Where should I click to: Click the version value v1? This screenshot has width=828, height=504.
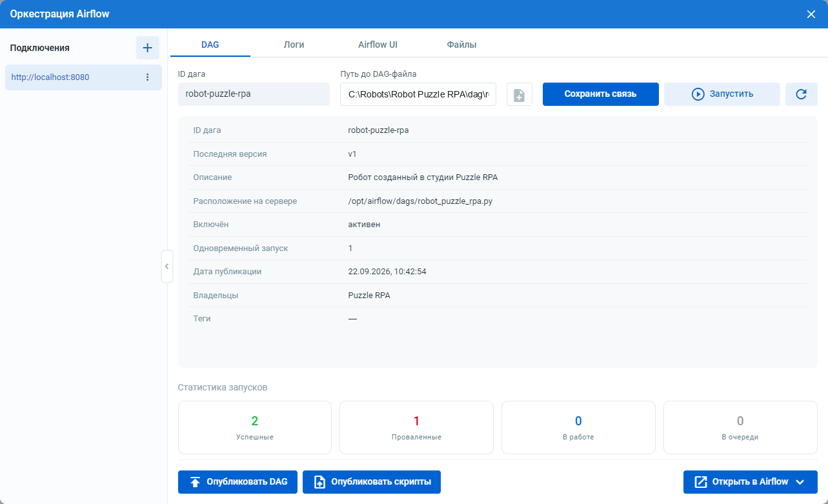pyautogui.click(x=352, y=154)
